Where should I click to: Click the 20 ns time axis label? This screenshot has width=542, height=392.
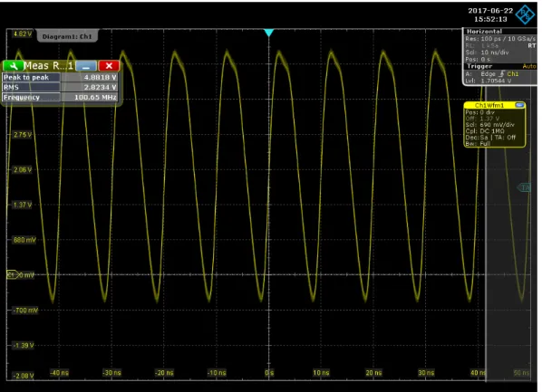(x=373, y=373)
